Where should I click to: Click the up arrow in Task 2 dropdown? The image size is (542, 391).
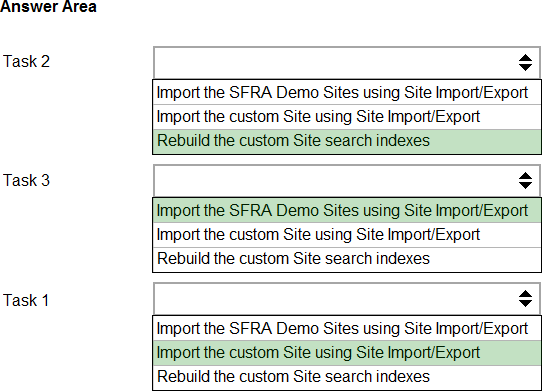click(x=525, y=58)
